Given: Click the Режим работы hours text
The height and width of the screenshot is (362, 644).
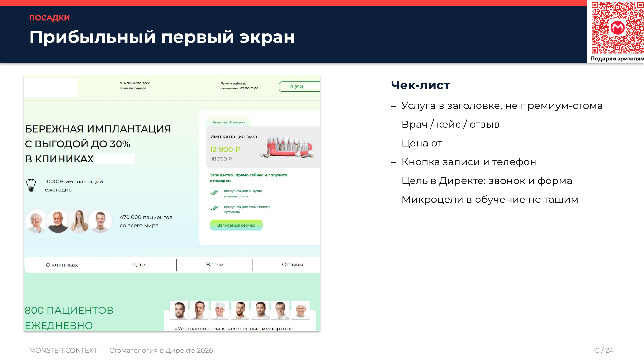Looking at the screenshot, I should coord(239,86).
